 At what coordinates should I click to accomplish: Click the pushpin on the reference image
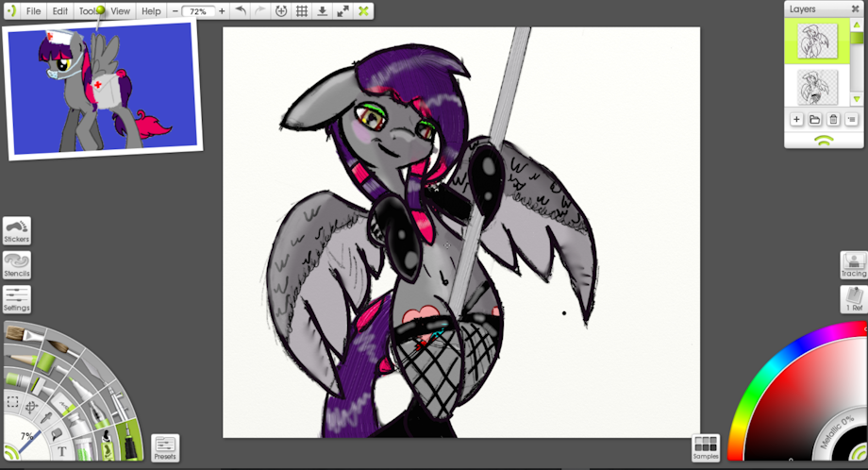(x=100, y=10)
